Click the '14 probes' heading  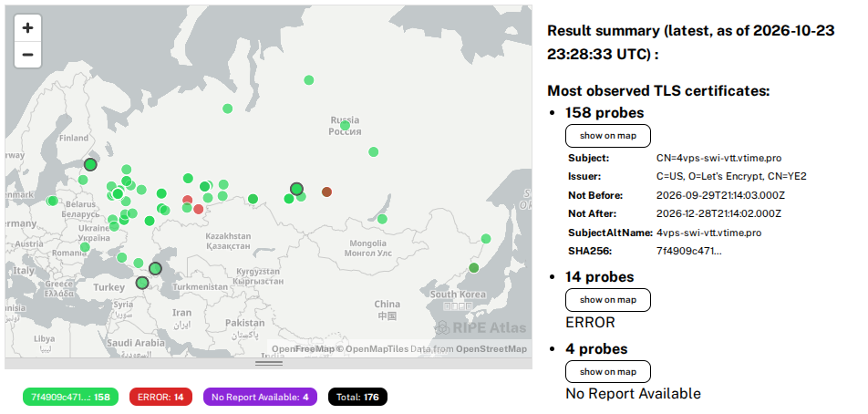pyautogui.click(x=600, y=276)
